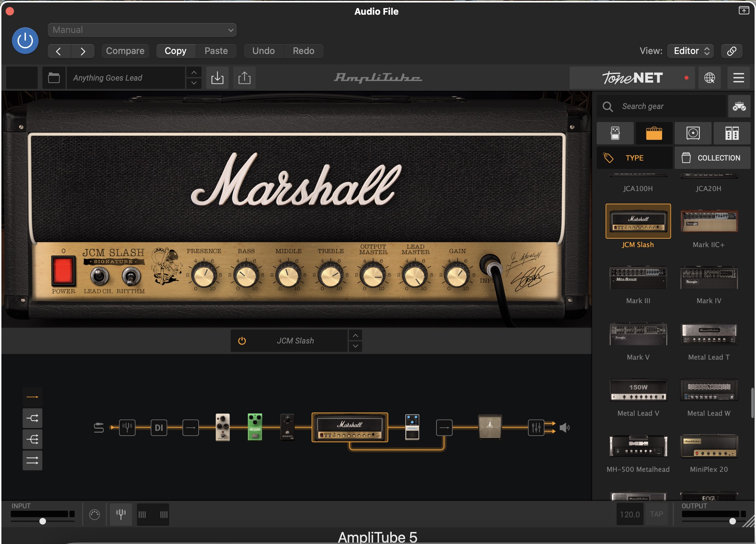
Task: Select the Mark III amp thumbnail
Action: click(638, 278)
